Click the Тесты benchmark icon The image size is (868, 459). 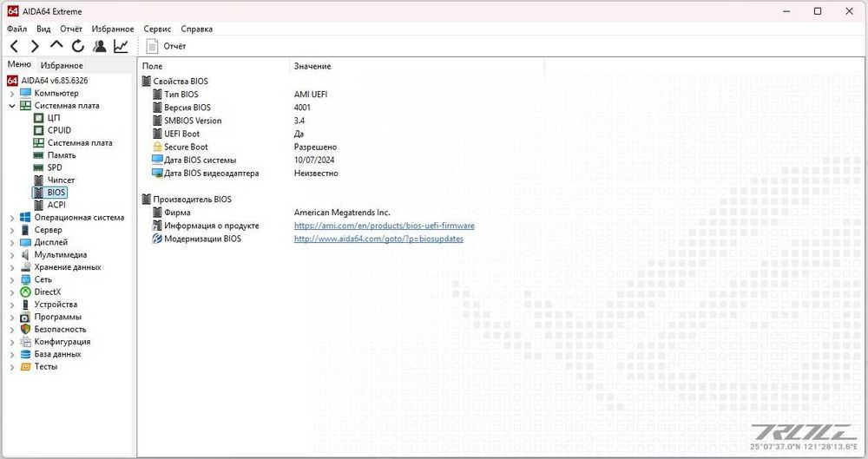click(x=25, y=366)
